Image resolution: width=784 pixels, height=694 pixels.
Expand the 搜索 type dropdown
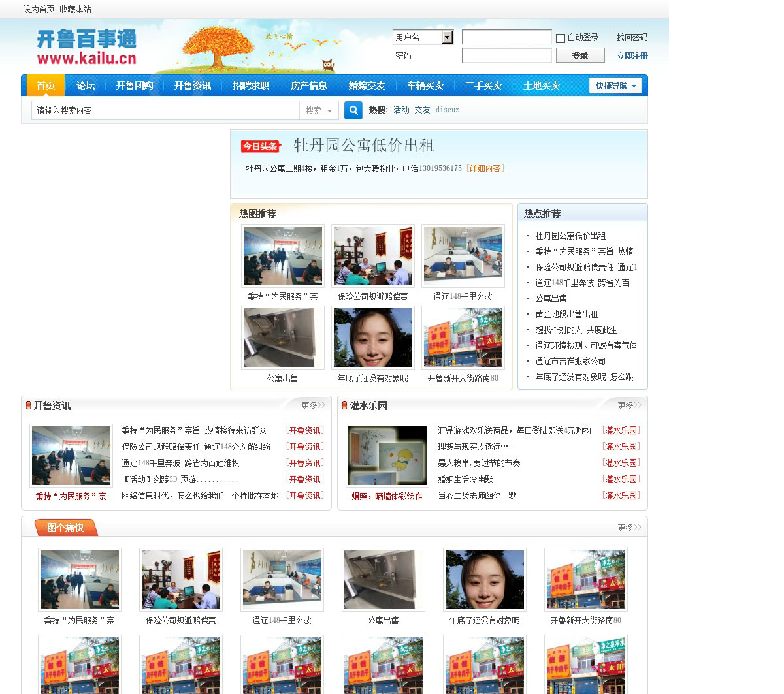click(x=319, y=111)
